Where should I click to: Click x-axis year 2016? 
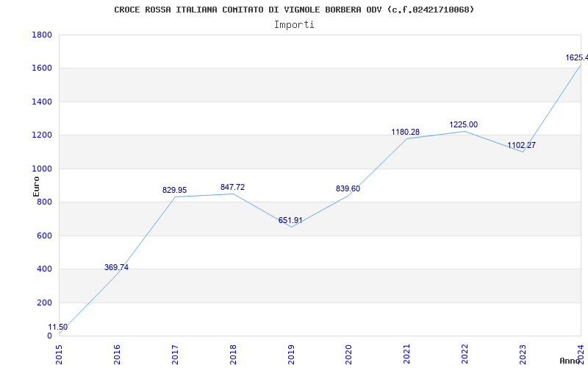(117, 355)
